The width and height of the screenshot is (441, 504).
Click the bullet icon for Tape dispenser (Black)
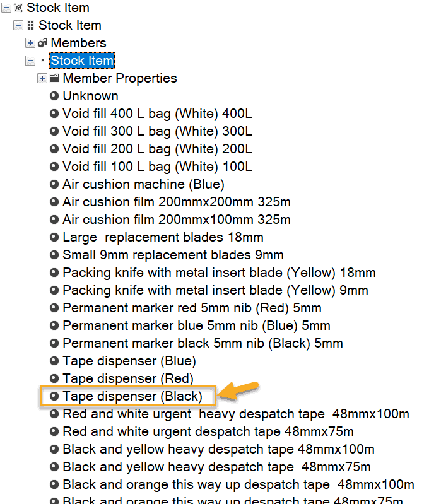[x=54, y=397]
